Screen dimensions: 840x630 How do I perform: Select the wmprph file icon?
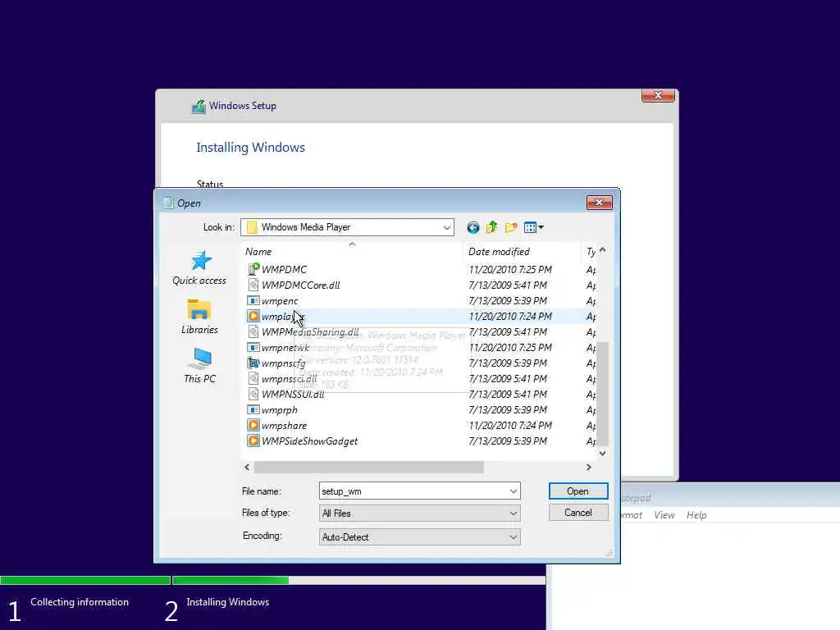(253, 410)
